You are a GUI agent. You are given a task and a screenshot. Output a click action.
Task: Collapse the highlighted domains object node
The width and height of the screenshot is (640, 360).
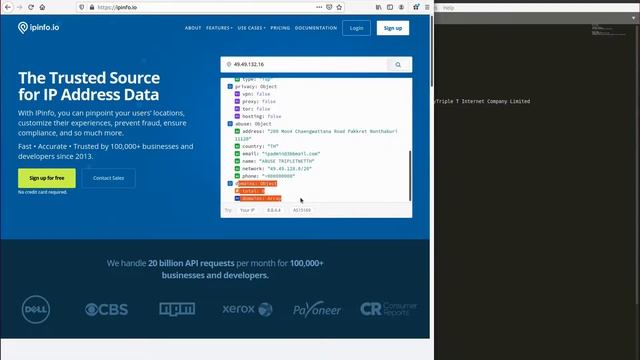coord(230,184)
